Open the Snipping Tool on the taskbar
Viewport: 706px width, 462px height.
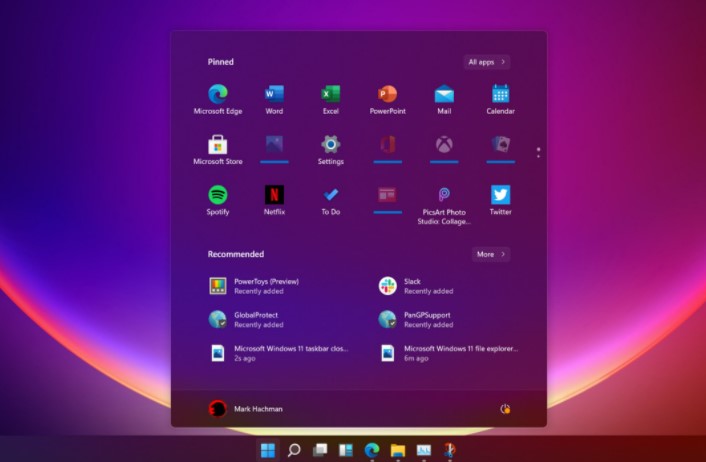(x=450, y=449)
